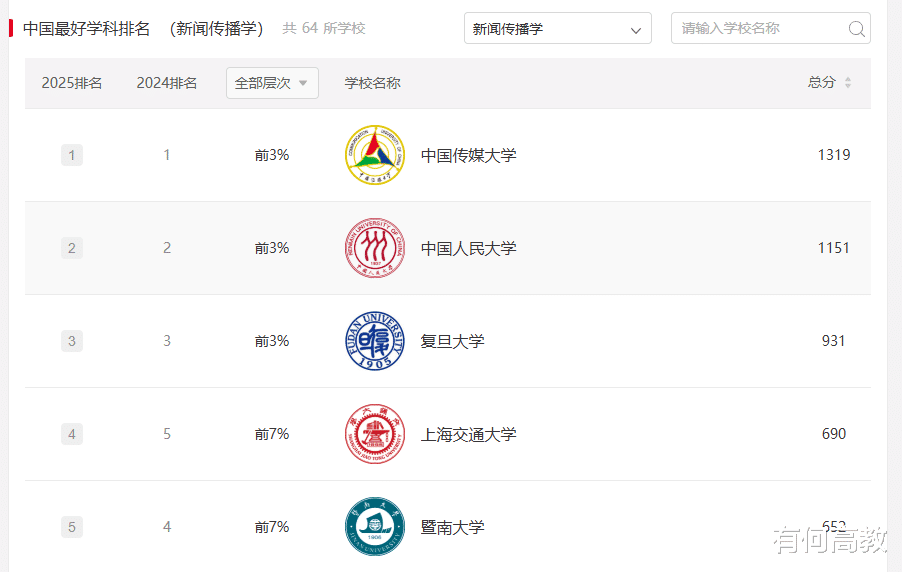Click the Renmin University of China logo

pos(374,248)
